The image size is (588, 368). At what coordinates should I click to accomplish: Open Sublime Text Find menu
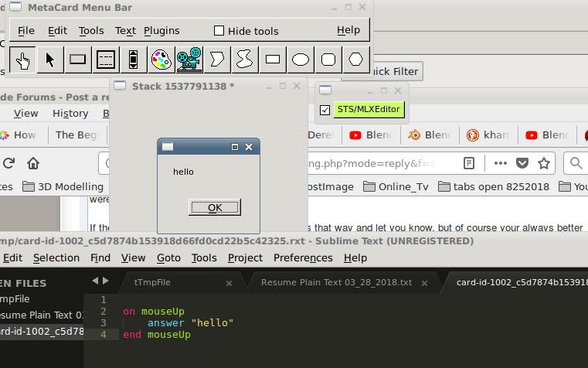tap(100, 257)
